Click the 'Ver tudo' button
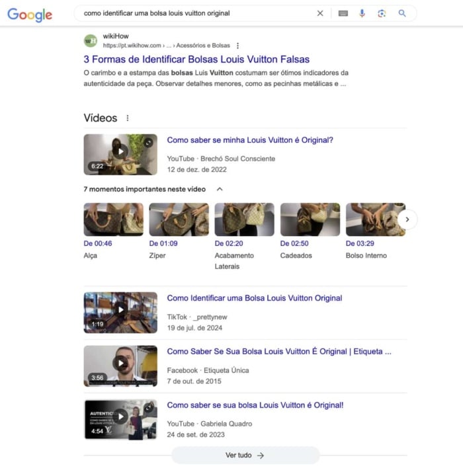This screenshot has height=476, width=463. 245,456
